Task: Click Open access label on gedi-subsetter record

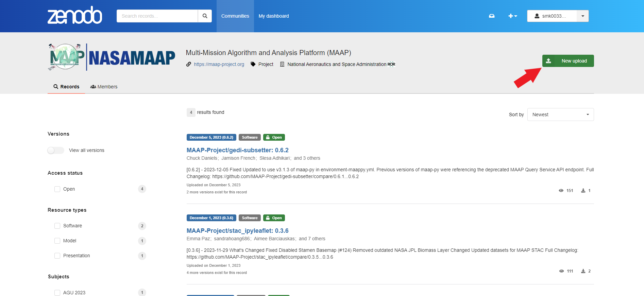Action: click(274, 137)
